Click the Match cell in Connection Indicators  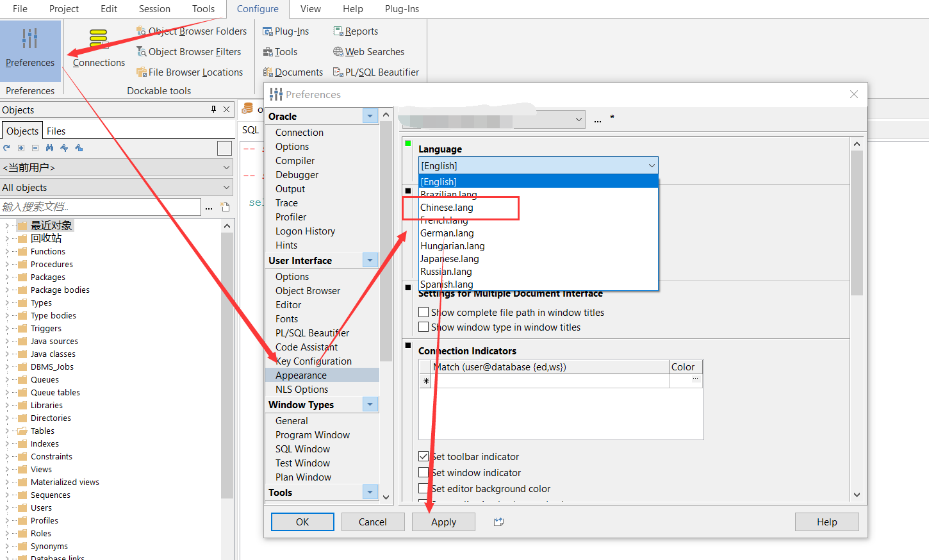551,381
